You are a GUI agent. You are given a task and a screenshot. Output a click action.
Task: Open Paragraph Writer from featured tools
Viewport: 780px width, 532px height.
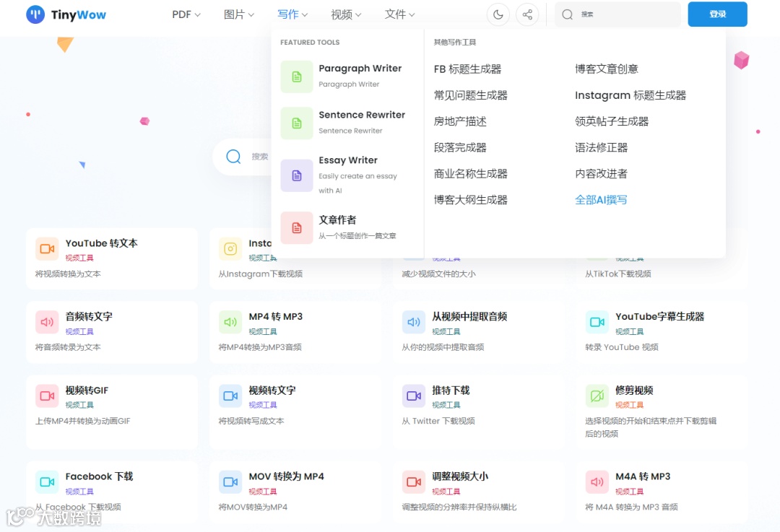click(360, 68)
